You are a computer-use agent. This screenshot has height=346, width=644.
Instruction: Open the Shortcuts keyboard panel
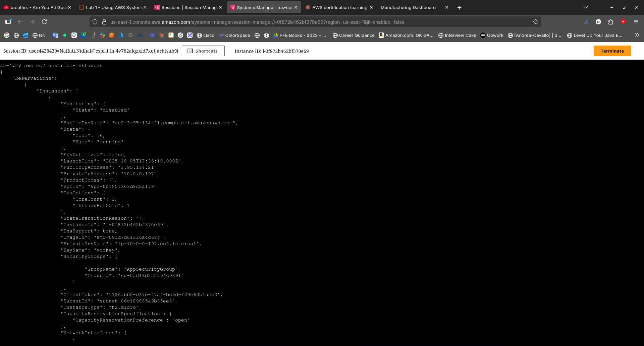coord(203,51)
